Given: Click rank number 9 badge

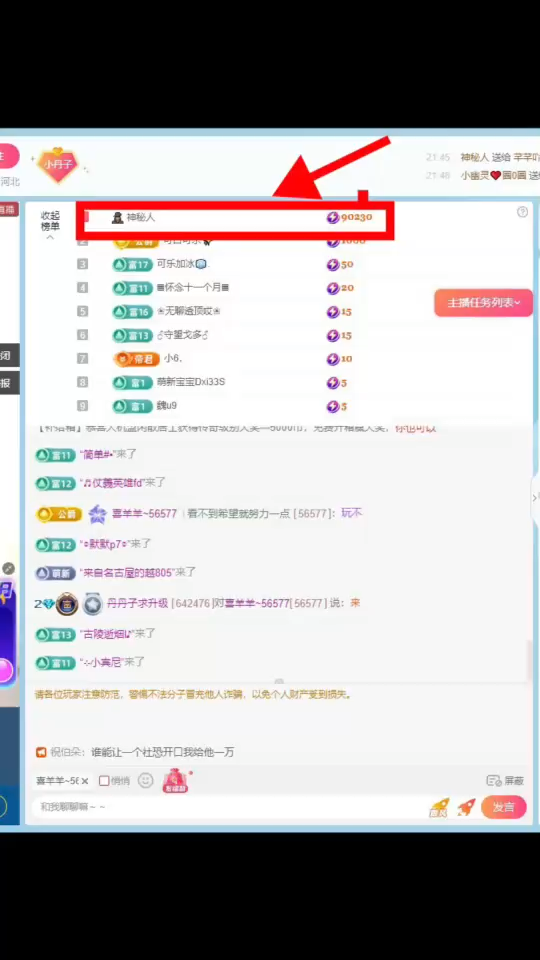Looking at the screenshot, I should (x=83, y=406).
